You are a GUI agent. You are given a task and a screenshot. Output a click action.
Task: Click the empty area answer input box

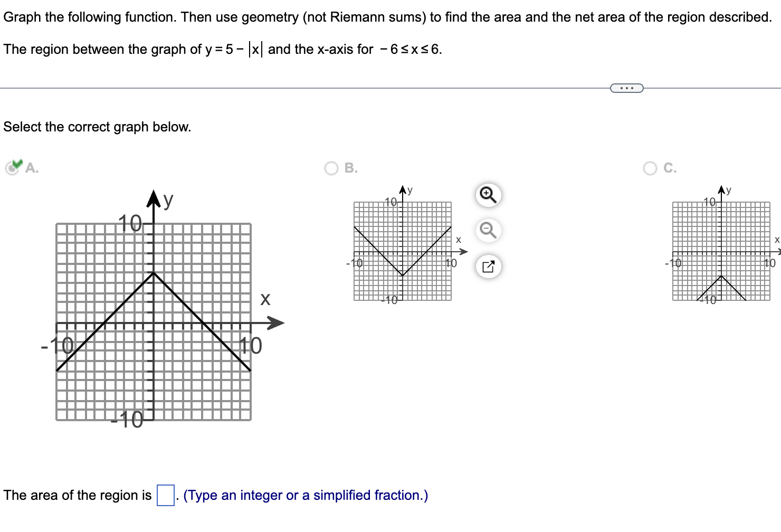(165, 495)
